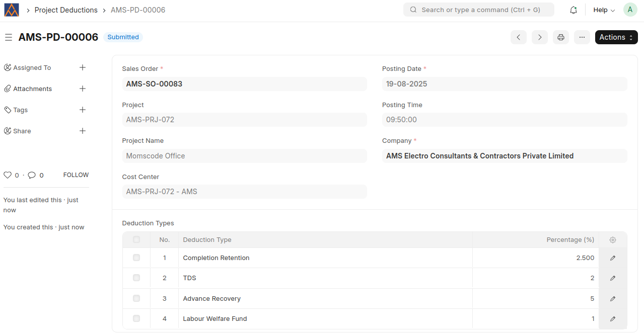Viewport: 644px width, 336px height.
Task: Add an attachment with plus icon
Action: coord(83,89)
